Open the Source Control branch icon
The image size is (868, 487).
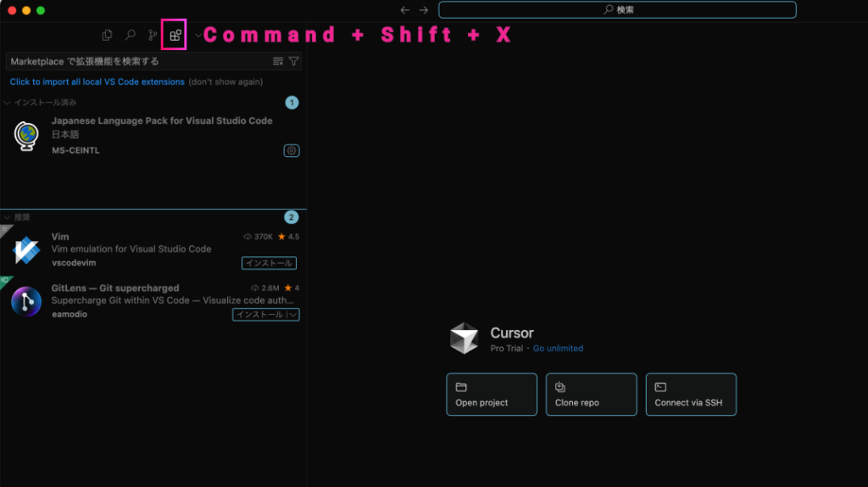153,35
